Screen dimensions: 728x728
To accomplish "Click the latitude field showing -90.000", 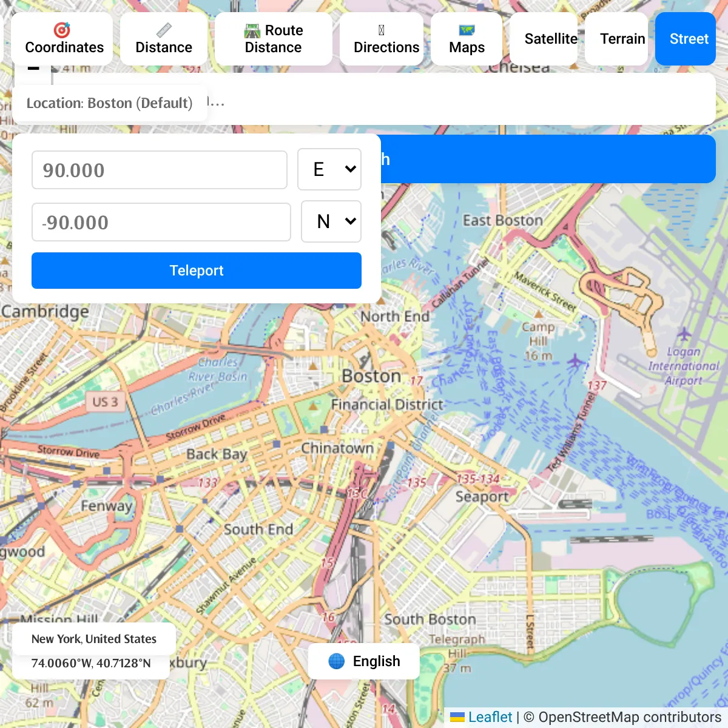I will pos(161,222).
